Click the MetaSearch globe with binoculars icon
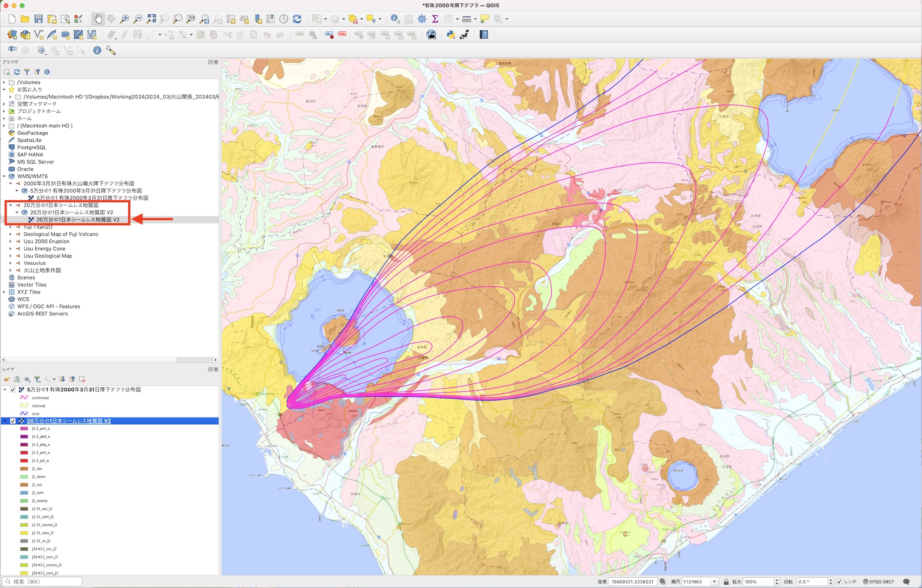Viewport: 922px width, 588px height. (x=431, y=35)
